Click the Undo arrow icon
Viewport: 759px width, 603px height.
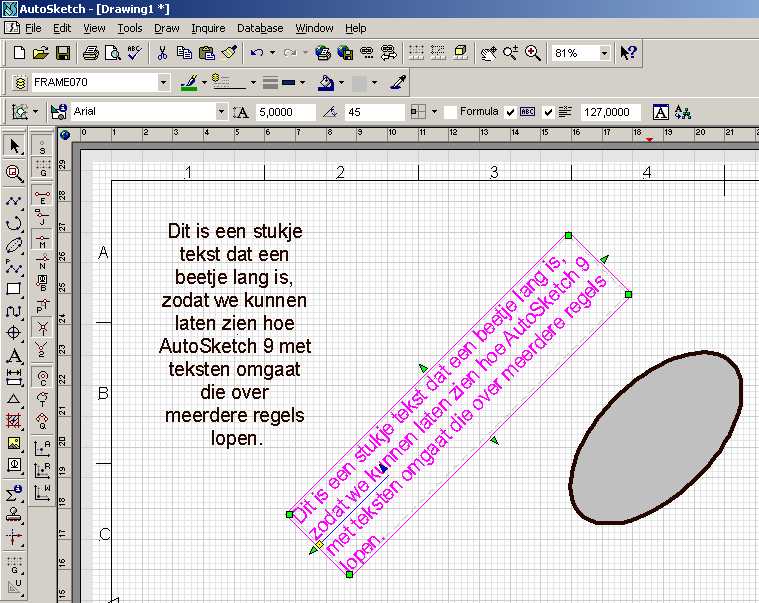coord(257,53)
